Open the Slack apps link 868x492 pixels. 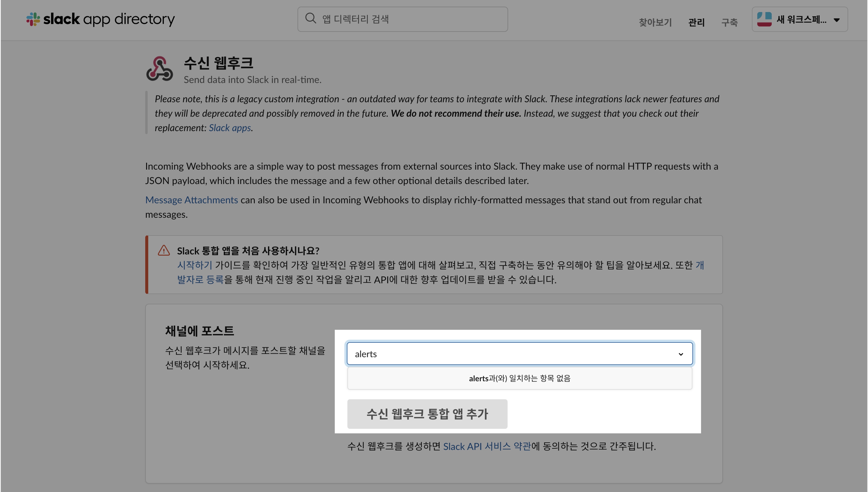pos(230,128)
